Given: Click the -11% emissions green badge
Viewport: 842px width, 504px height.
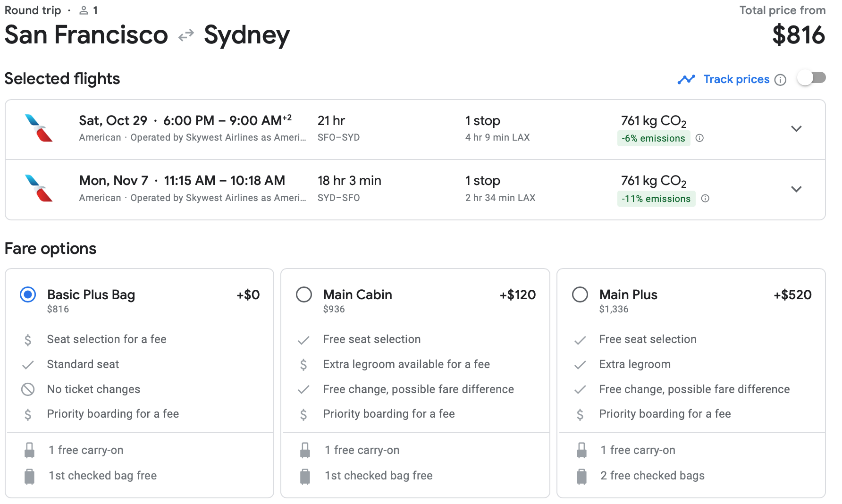Looking at the screenshot, I should pos(656,199).
